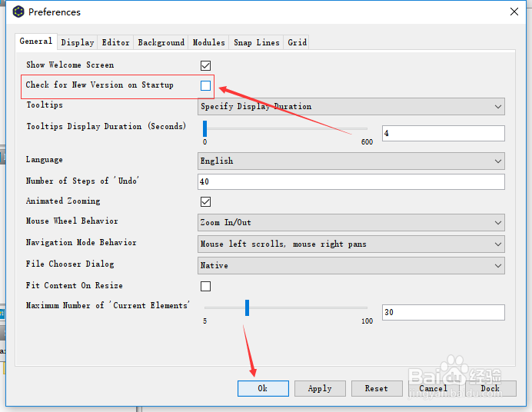Close the Preferences dialog
Viewport: 532px width, 412px height.
pos(514,12)
